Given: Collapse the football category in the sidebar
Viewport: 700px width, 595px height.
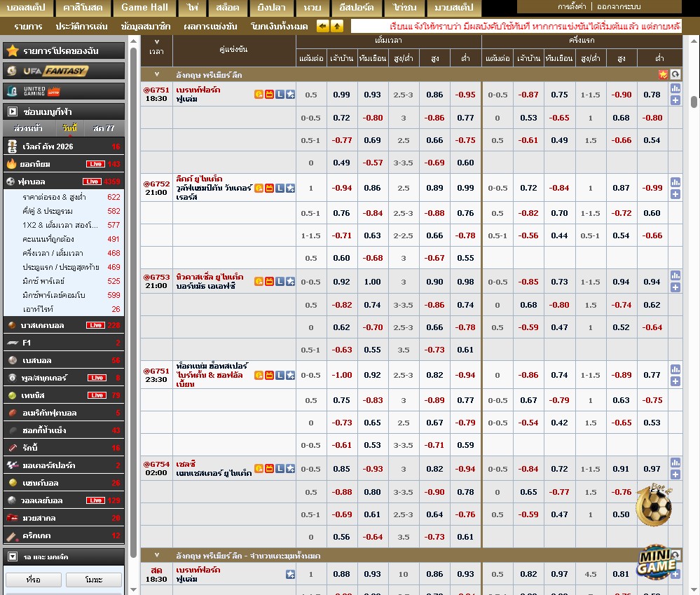Looking at the screenshot, I should tap(64, 182).
